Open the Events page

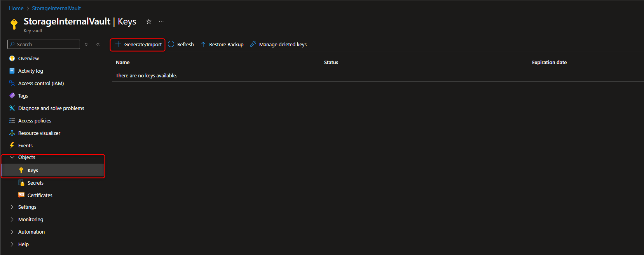point(25,145)
